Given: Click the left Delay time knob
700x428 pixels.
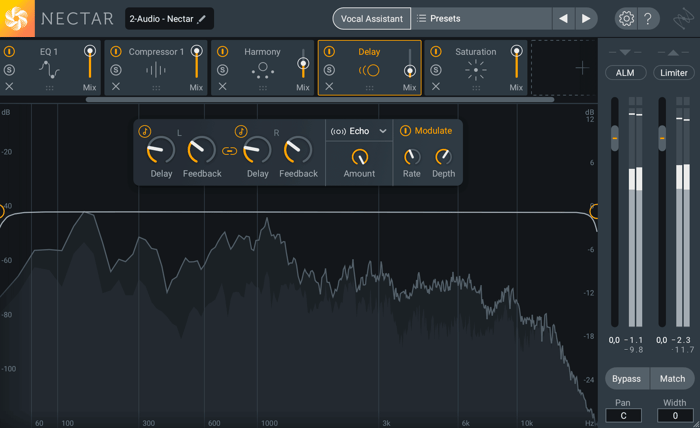Looking at the screenshot, I should (x=161, y=150).
